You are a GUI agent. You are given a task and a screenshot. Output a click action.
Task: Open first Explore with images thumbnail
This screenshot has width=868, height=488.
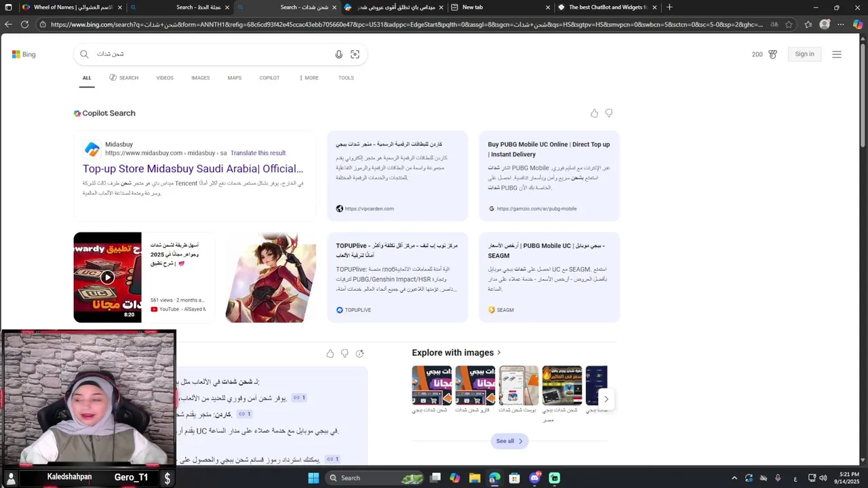pos(432,386)
